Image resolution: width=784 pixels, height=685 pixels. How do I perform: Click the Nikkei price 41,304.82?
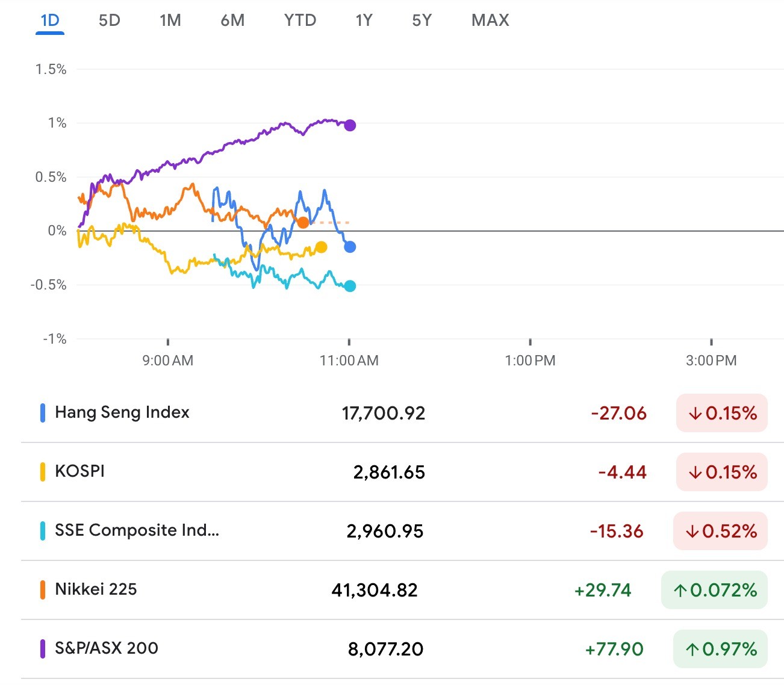(x=375, y=590)
